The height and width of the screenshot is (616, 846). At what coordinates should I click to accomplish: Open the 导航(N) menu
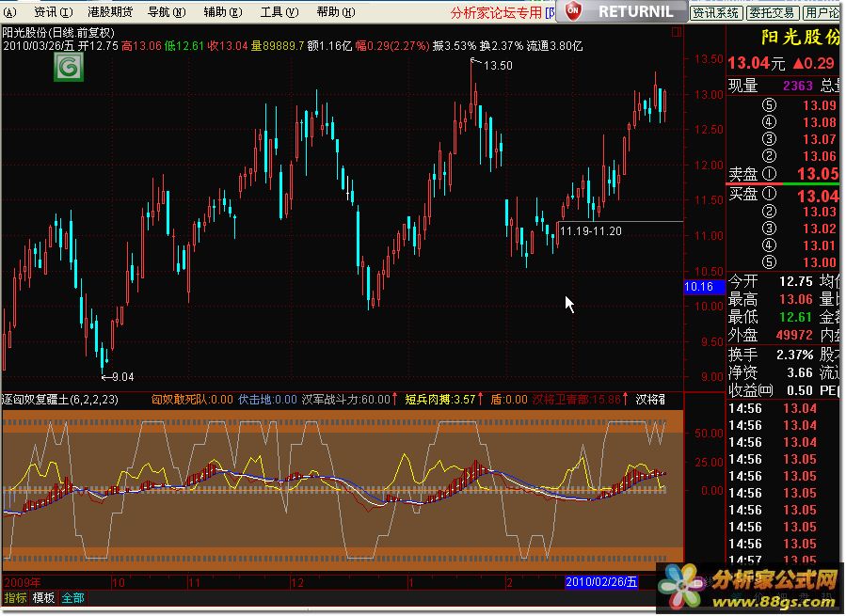click(x=167, y=11)
